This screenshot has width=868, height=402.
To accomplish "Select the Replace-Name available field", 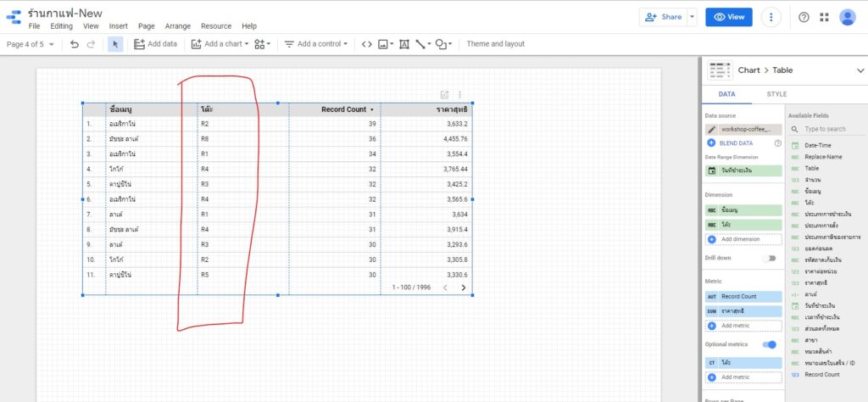I will (823, 157).
